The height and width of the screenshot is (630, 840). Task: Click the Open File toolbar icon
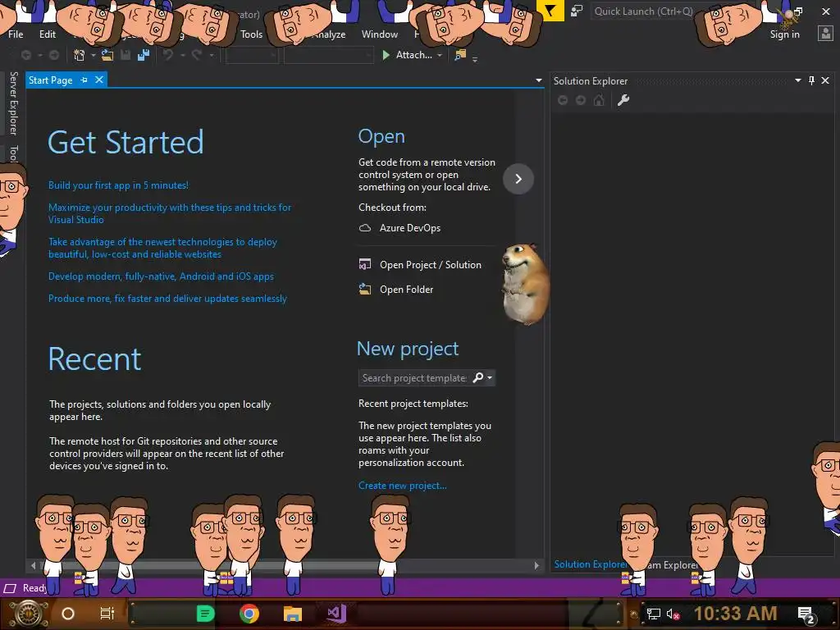point(107,55)
